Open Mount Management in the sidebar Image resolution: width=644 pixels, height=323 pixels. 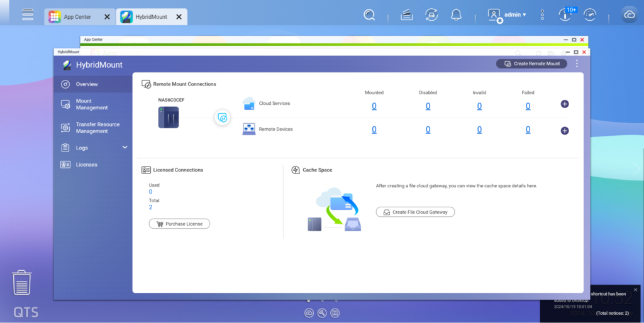point(92,104)
